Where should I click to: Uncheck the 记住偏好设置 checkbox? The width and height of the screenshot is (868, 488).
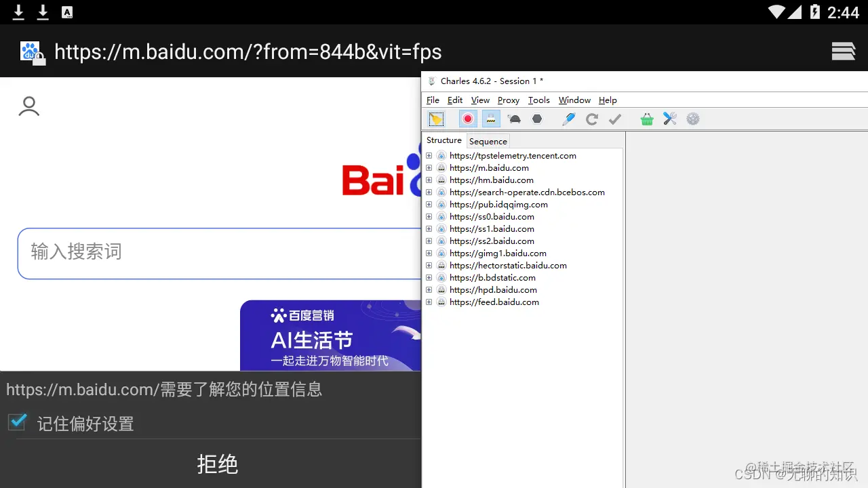[17, 422]
